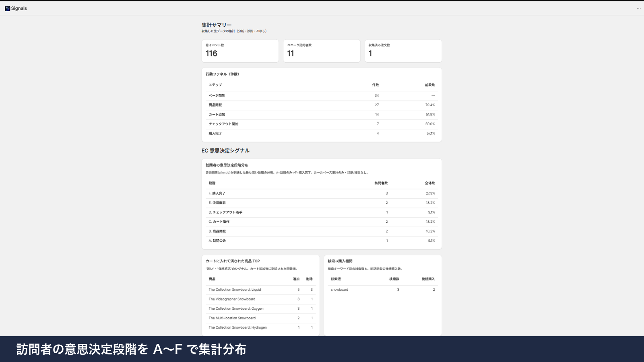Click the 集計サマリー heading
The height and width of the screenshot is (362, 644).
click(x=217, y=25)
